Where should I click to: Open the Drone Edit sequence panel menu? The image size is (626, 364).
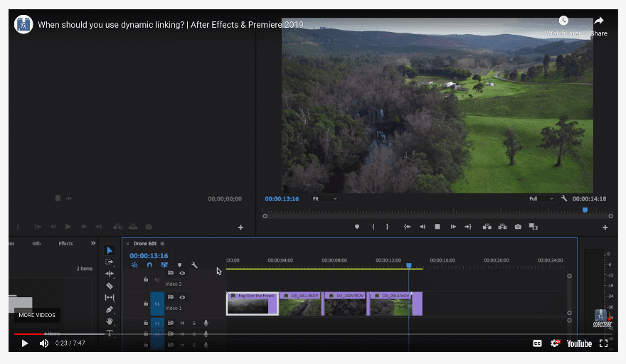(162, 243)
